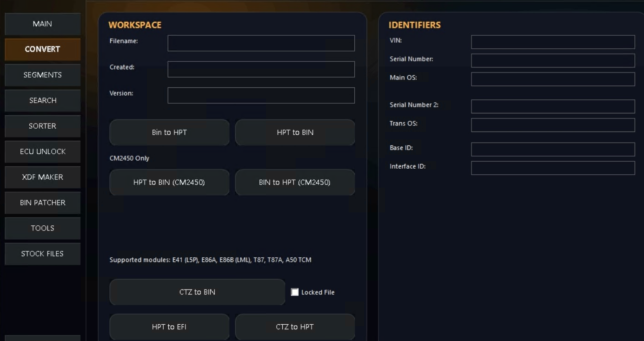Click the CTZ to BIN button
644x341 pixels.
pos(197,292)
